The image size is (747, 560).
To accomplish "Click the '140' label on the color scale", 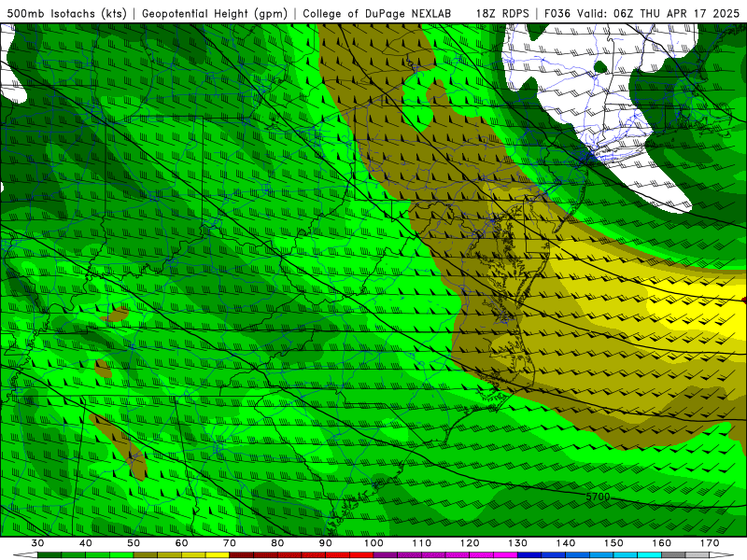I will (x=566, y=543).
